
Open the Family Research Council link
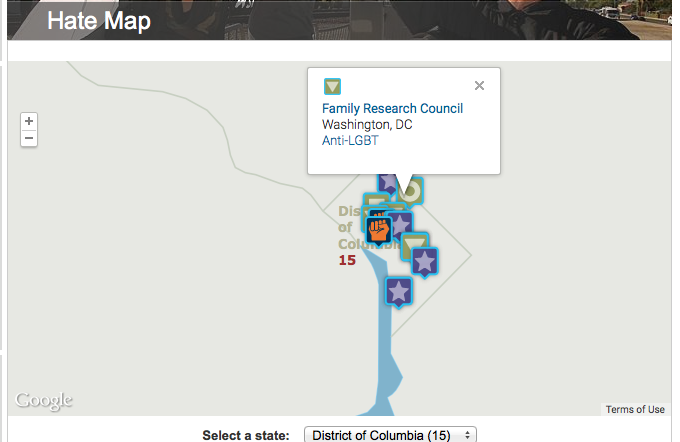(x=392, y=108)
